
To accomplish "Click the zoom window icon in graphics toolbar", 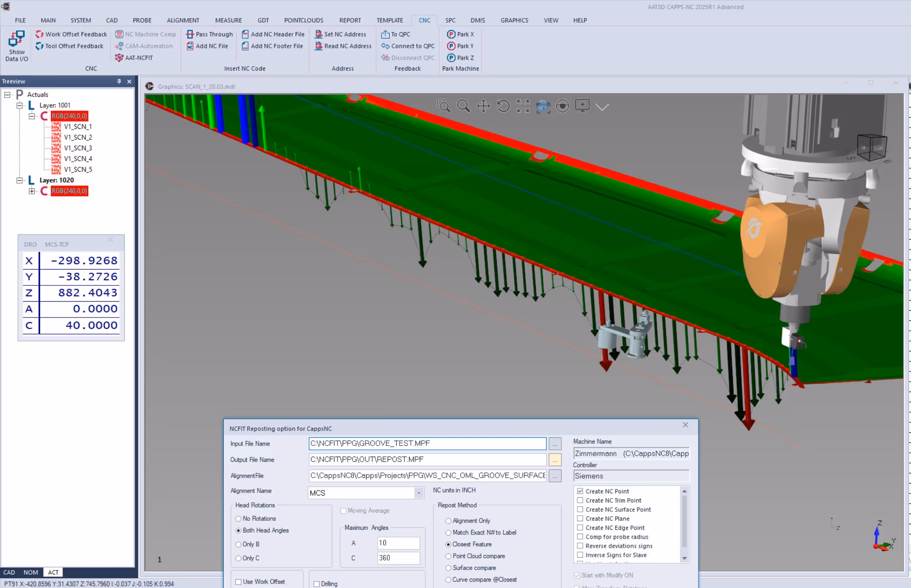I will coord(443,106).
